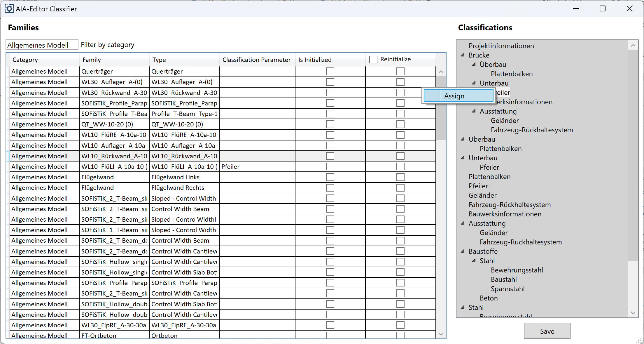Select the WL10_FlüRE_A-10a-10 family cell

tap(114, 135)
